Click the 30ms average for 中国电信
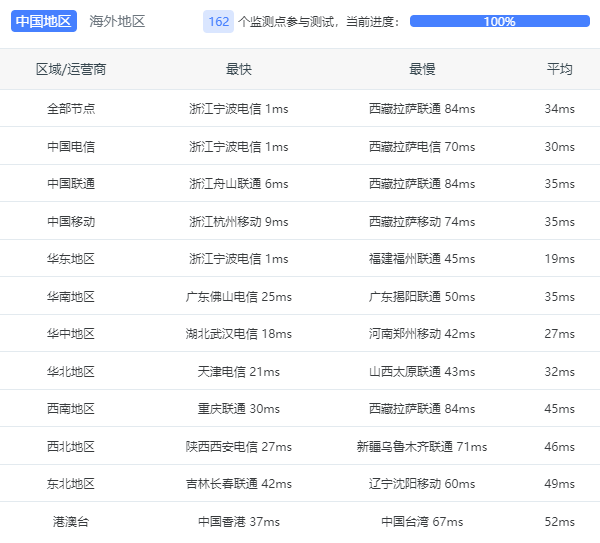600x543 pixels. pos(559,147)
